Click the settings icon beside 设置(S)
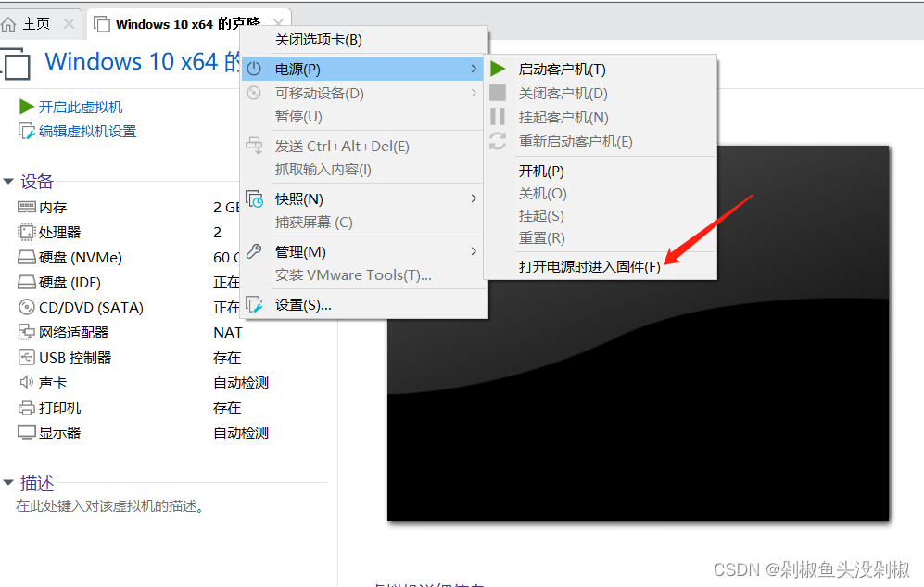924x587 pixels. pos(254,304)
